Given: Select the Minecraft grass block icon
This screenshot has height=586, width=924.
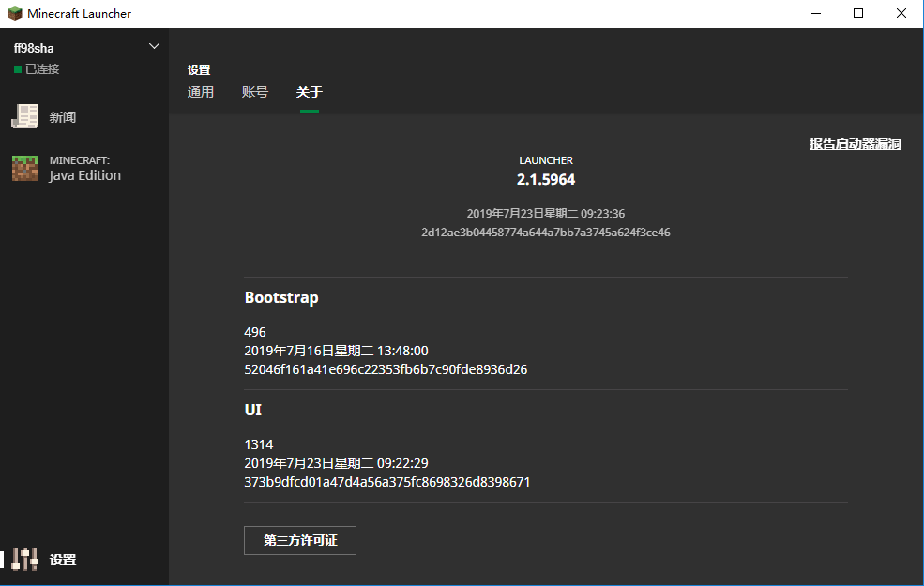Looking at the screenshot, I should (x=24, y=169).
